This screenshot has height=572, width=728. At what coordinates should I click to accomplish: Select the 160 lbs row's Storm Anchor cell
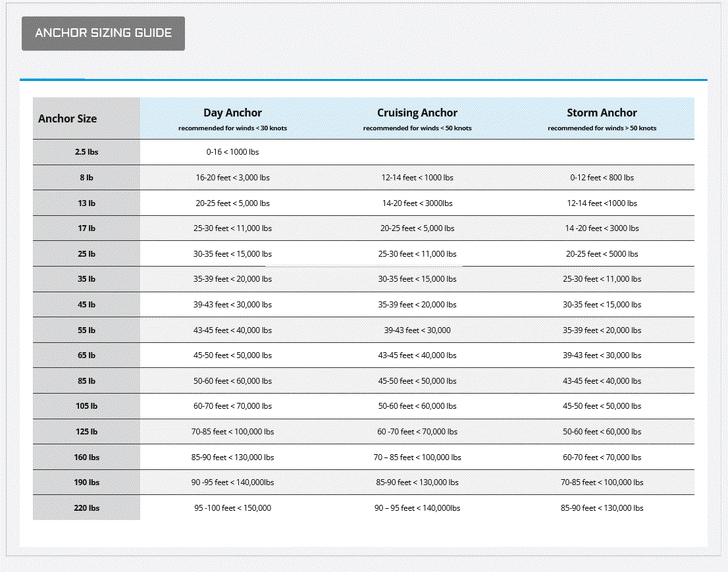[x=602, y=457]
